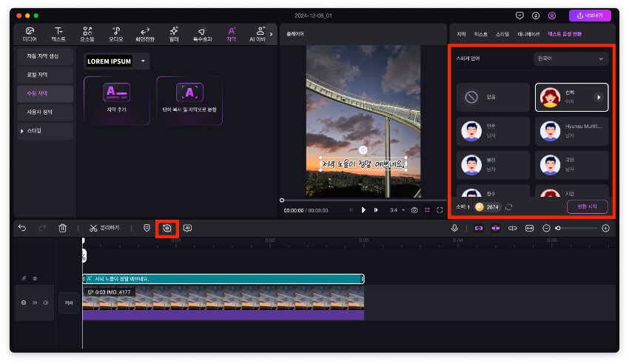This screenshot has width=629, height=364.
Task: Select 자동 자막 생성 in sidebar
Action: 44,56
